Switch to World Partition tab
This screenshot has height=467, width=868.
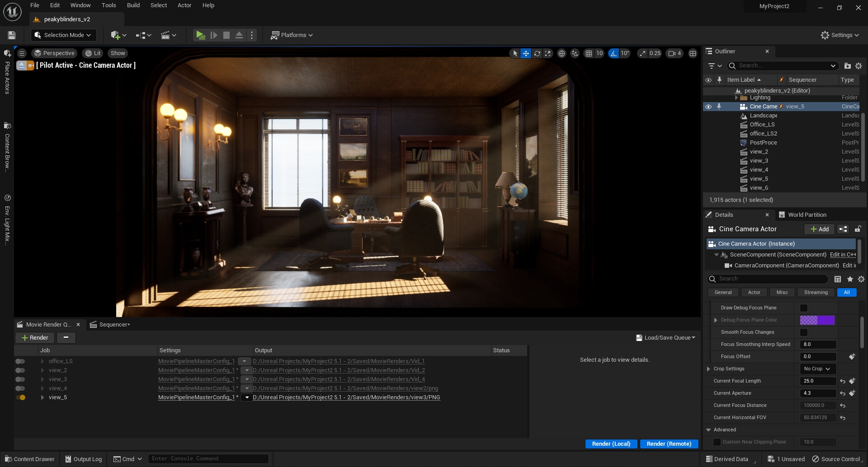(x=803, y=215)
